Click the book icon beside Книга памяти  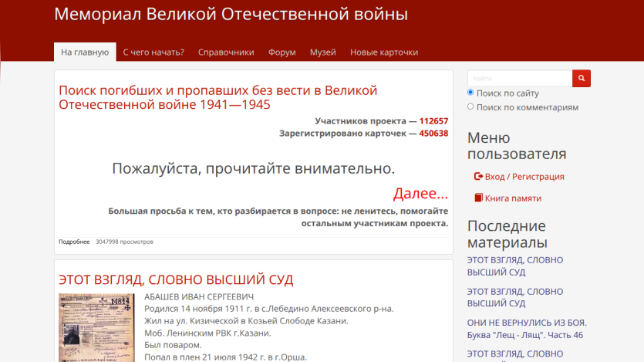(478, 198)
